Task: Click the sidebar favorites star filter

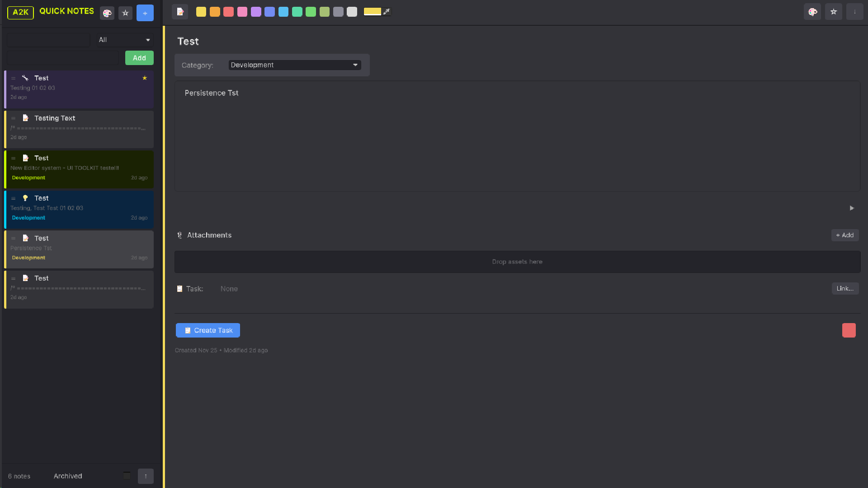Action: click(126, 13)
